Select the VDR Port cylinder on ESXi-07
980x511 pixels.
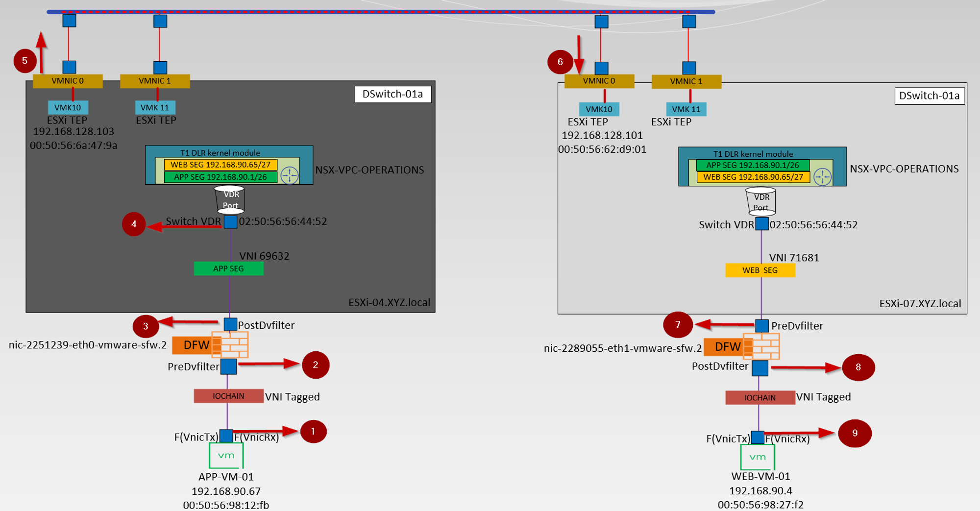point(761,201)
